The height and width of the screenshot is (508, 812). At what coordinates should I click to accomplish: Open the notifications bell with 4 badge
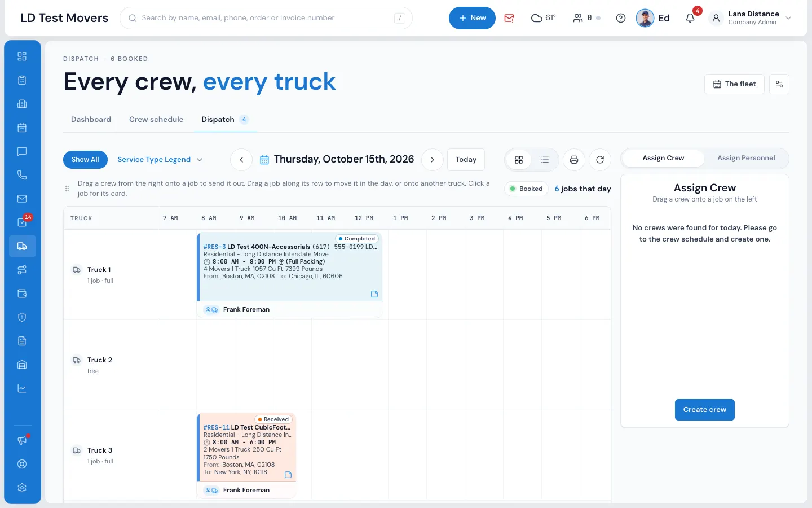point(690,18)
